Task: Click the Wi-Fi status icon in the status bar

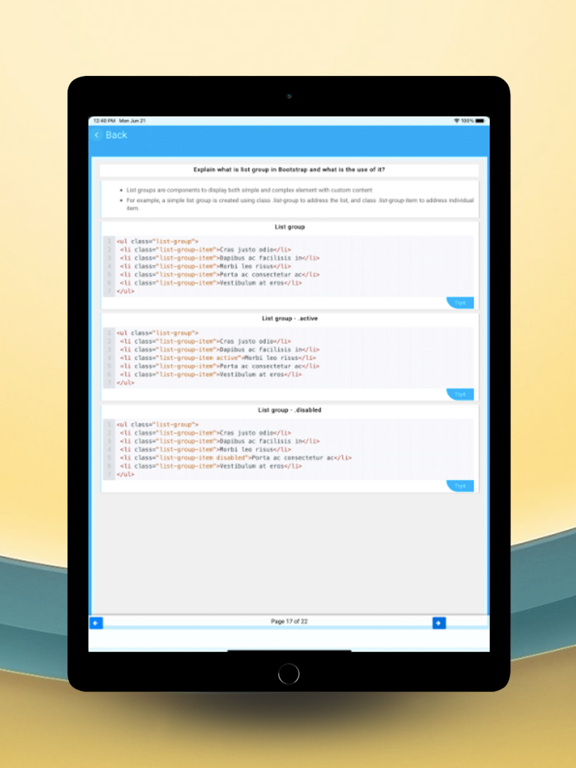Action: coord(456,120)
